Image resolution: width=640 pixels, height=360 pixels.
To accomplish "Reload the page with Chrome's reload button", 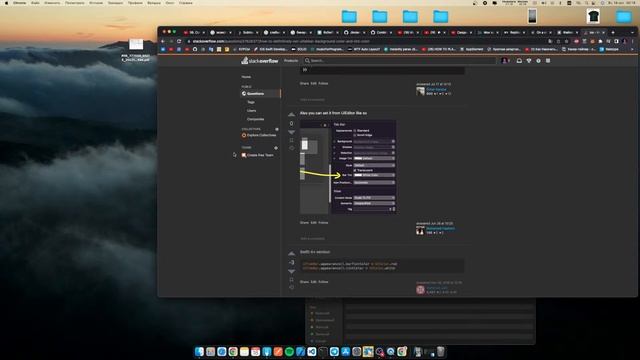I will click(x=179, y=41).
